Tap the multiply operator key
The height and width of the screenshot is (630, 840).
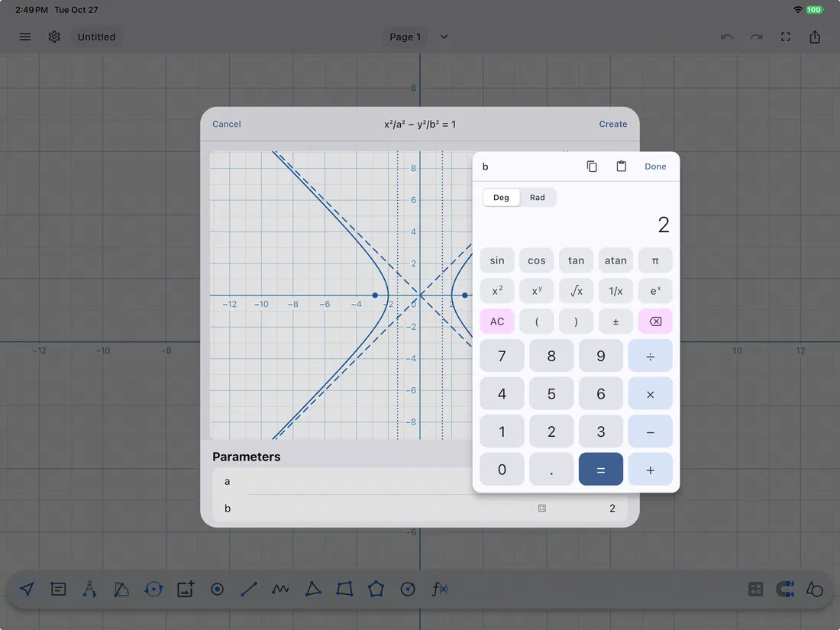[650, 394]
